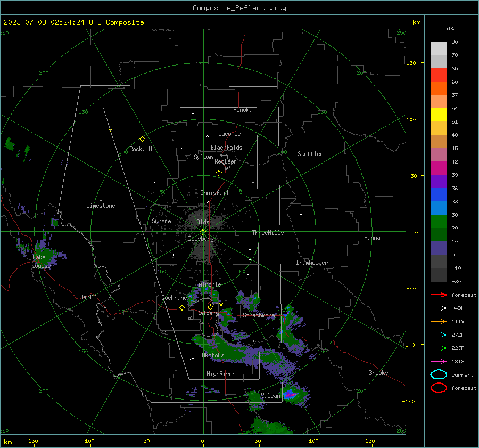Click the RedDeer city label
This screenshot has height=448, width=479.
point(226,161)
